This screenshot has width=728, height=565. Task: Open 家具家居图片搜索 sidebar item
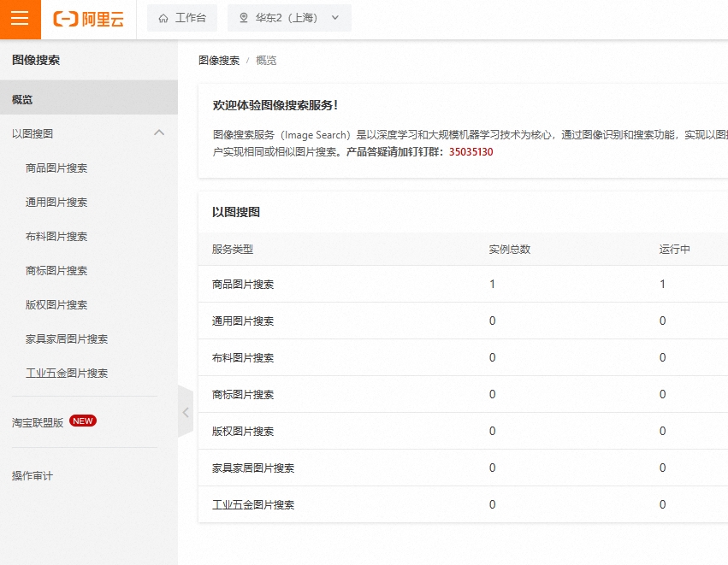tap(67, 338)
